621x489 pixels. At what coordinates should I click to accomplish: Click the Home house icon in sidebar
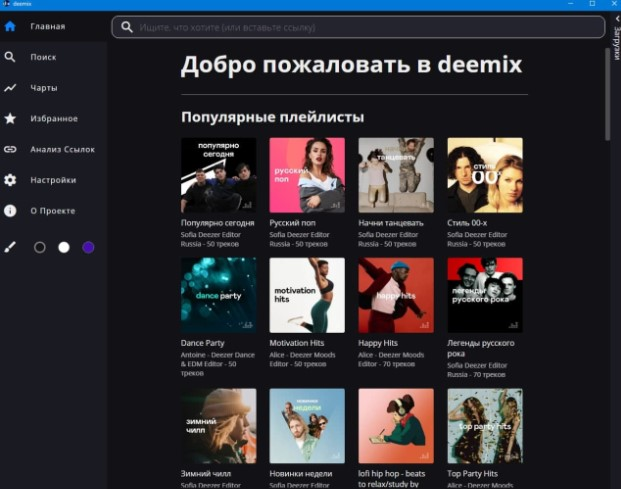click(x=10, y=26)
